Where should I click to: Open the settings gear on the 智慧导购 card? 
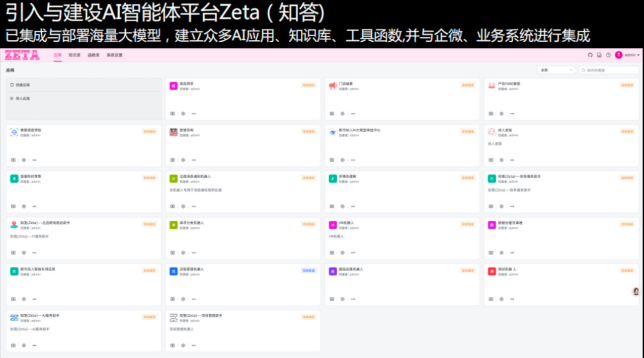coord(183,160)
